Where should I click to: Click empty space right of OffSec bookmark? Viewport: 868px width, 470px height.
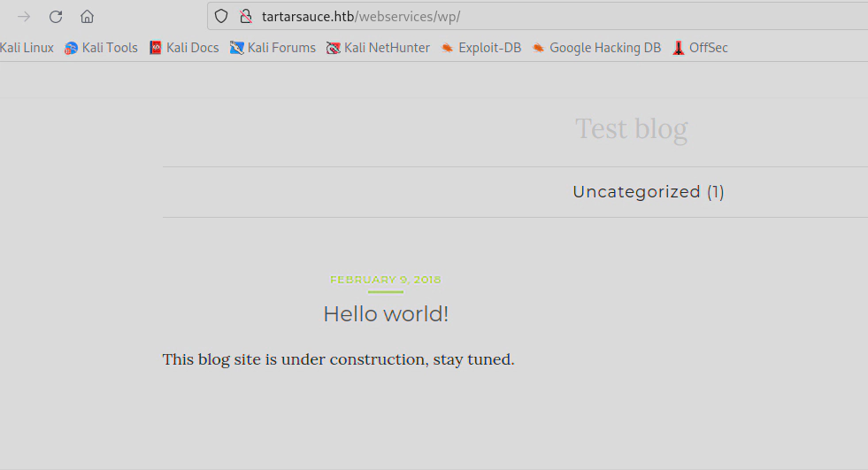point(796,48)
